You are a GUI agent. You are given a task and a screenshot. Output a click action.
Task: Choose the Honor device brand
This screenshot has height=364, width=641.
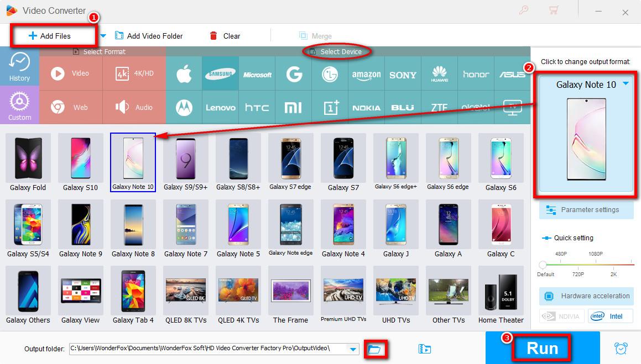(x=476, y=74)
